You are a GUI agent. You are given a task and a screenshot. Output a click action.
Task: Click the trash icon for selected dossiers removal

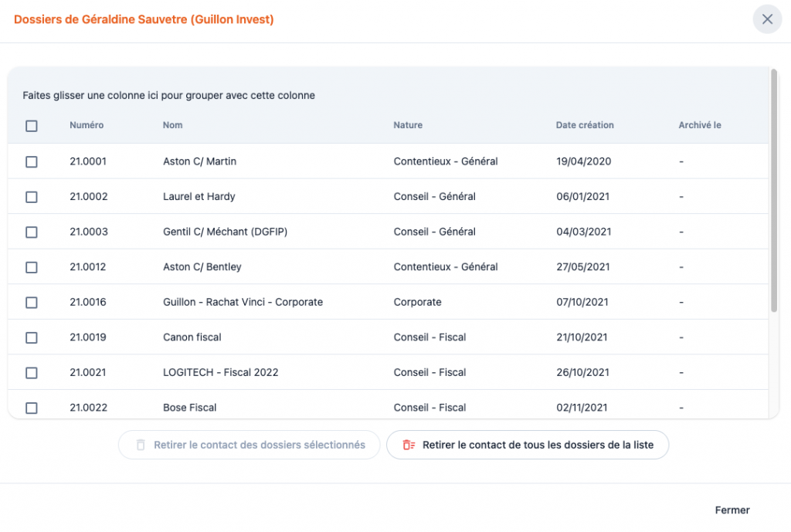click(x=141, y=445)
